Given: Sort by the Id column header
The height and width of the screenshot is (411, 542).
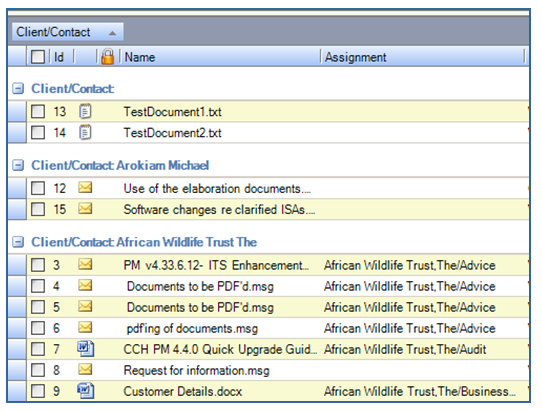Looking at the screenshot, I should 59,57.
